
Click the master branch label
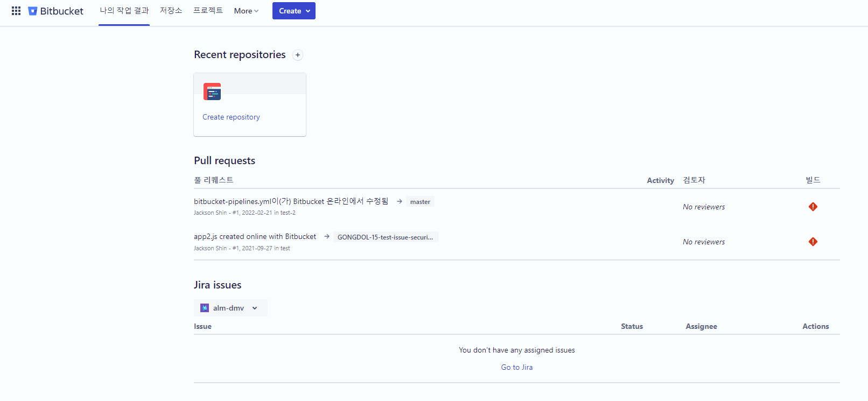pyautogui.click(x=420, y=202)
